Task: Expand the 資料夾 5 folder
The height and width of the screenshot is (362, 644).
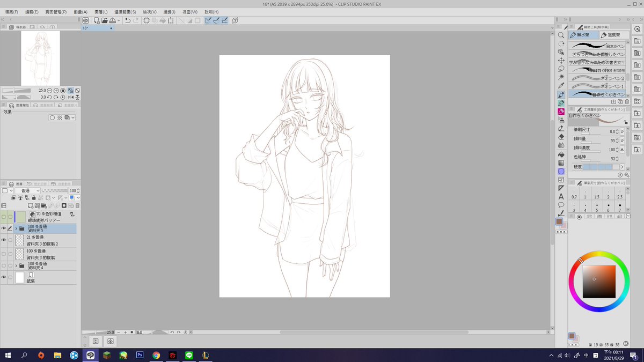Action: [16, 228]
